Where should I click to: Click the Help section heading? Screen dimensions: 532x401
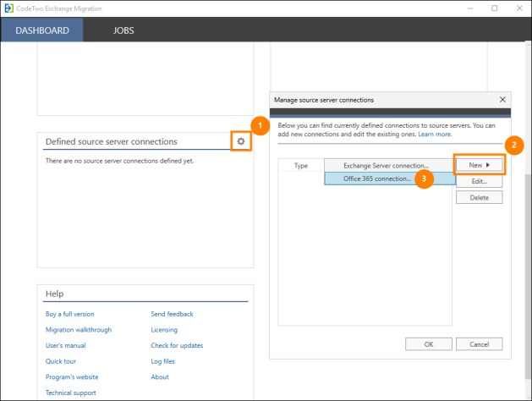coord(54,294)
